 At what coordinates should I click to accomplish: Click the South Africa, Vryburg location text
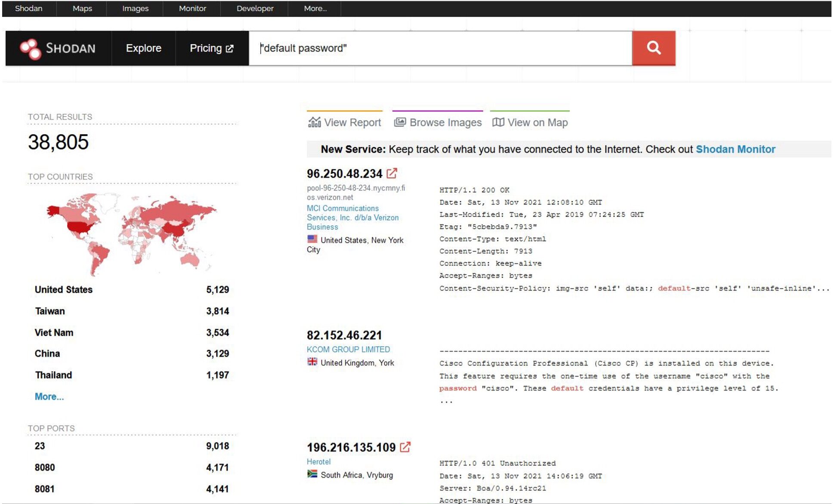click(357, 475)
